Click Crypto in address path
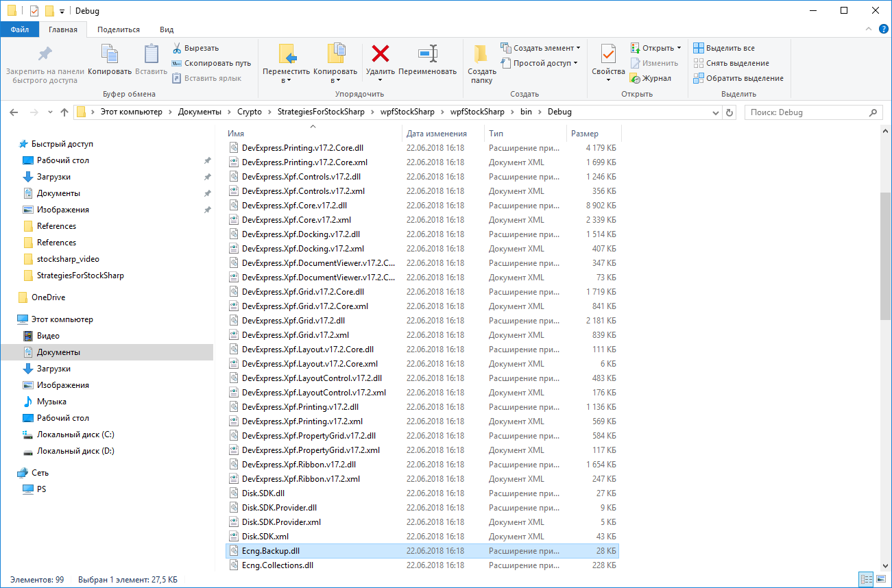The image size is (892, 588). [x=250, y=112]
